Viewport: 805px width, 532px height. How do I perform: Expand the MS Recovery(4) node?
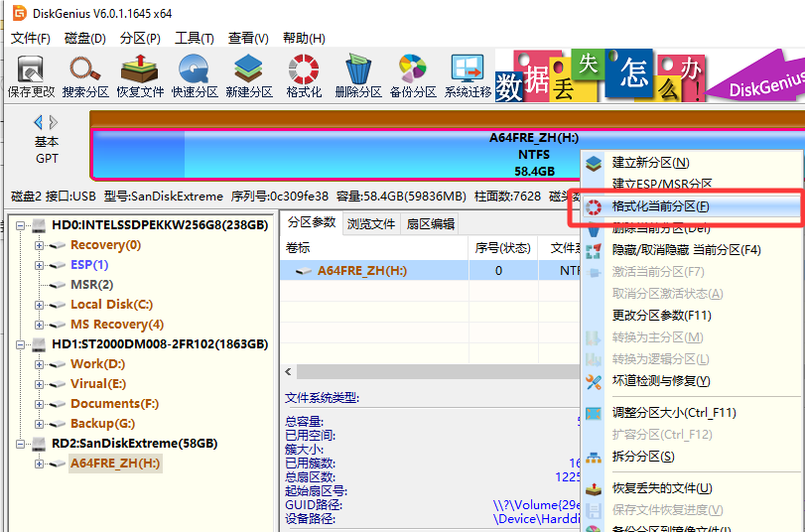tap(39, 325)
